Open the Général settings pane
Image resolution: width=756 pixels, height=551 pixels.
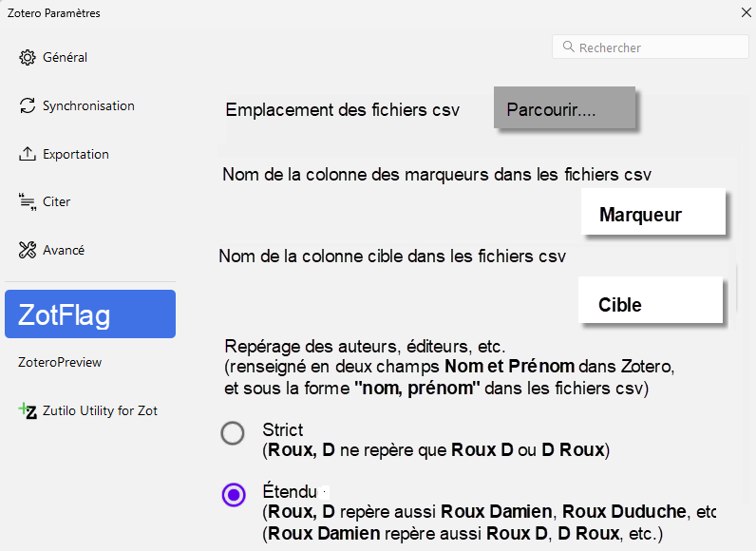(x=90, y=57)
